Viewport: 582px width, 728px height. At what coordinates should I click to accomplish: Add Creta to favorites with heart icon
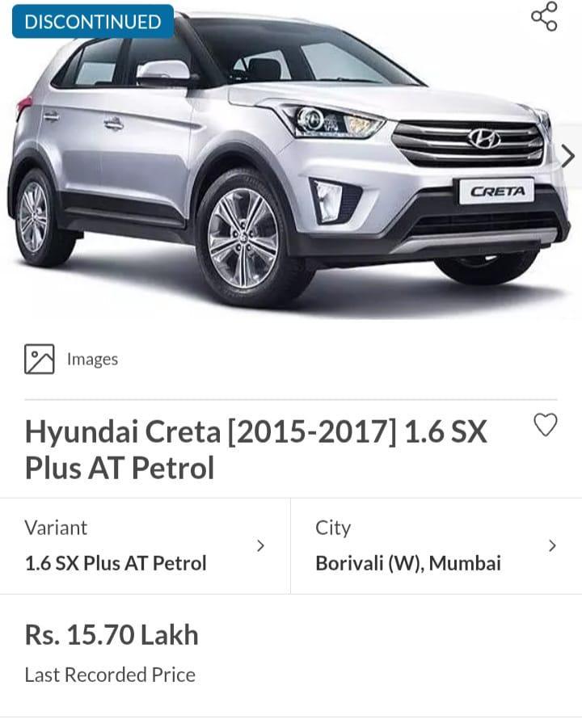click(546, 425)
